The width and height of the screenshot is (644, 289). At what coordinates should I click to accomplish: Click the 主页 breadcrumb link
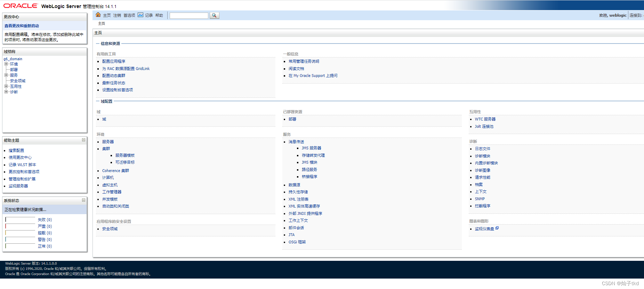point(102,23)
